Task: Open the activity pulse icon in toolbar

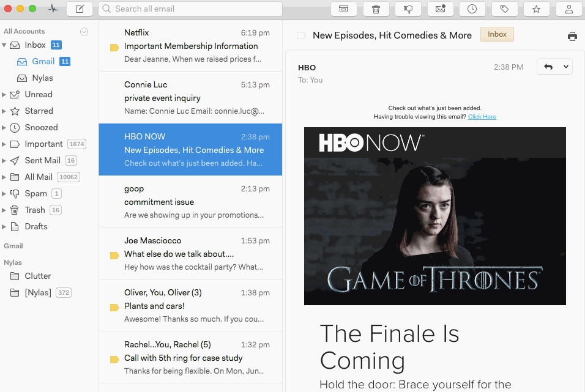Action: click(x=54, y=9)
